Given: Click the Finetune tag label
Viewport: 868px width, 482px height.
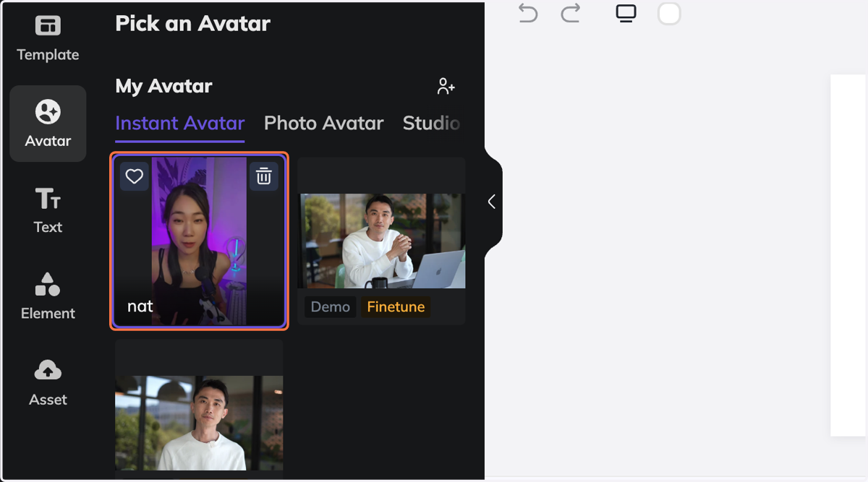Looking at the screenshot, I should tap(396, 307).
